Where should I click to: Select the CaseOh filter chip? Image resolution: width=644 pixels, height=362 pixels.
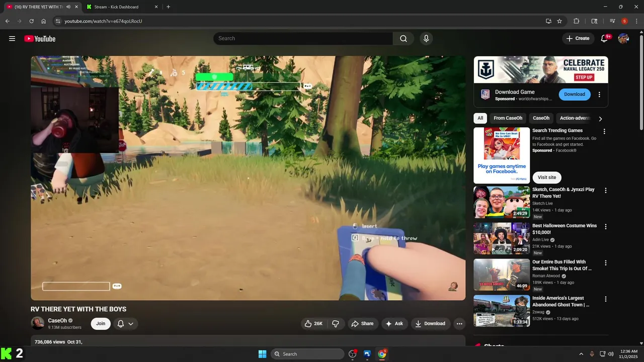541,118
